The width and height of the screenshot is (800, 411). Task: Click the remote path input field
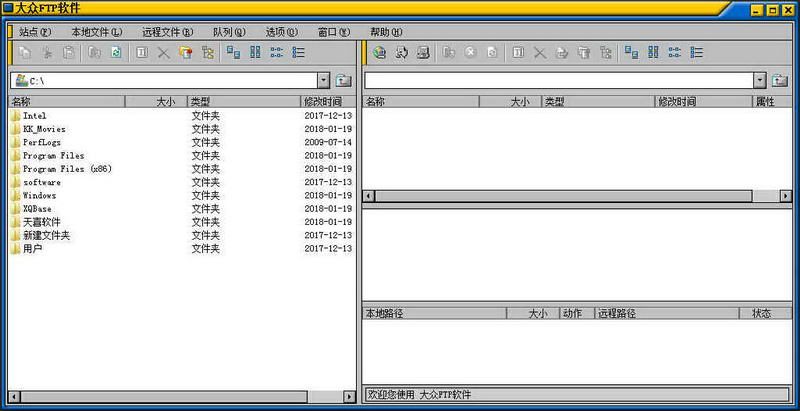[559, 81]
